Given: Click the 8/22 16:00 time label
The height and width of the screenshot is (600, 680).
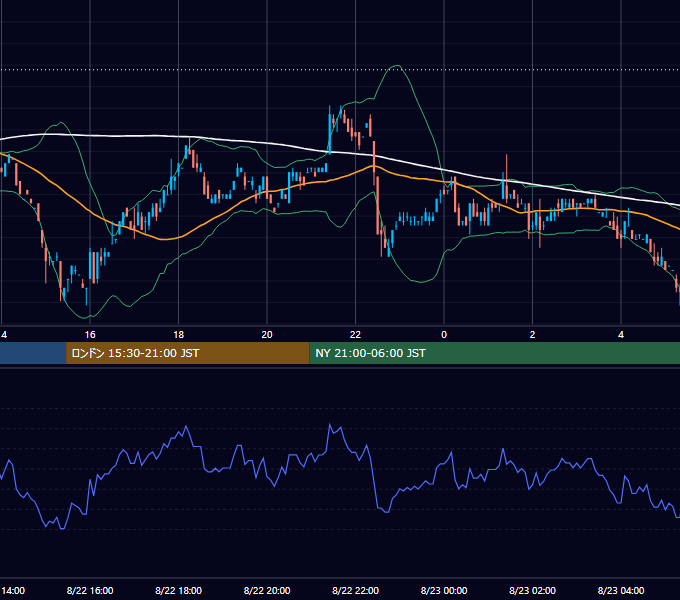Looking at the screenshot, I should (x=90, y=590).
